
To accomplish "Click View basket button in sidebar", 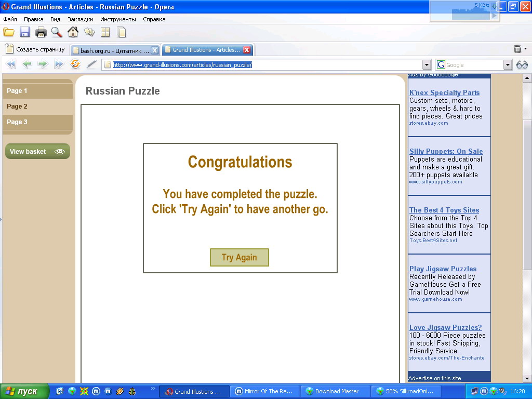I will click(37, 152).
